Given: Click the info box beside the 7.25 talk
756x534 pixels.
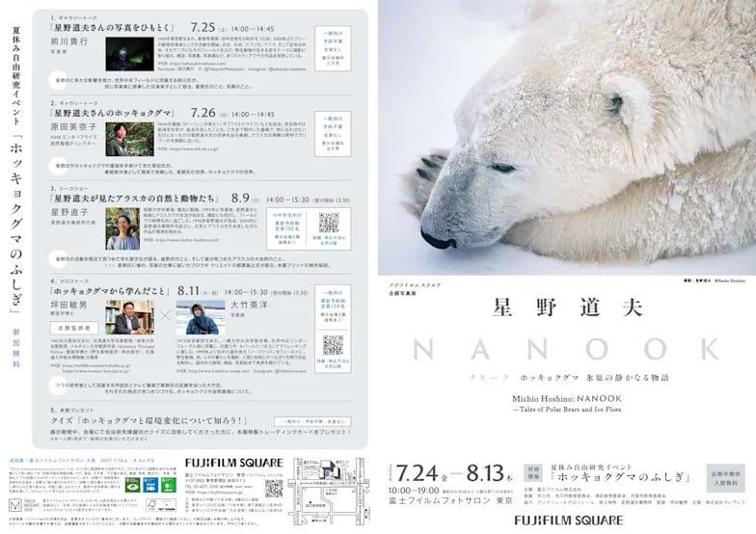Looking at the screenshot, I should [x=333, y=48].
